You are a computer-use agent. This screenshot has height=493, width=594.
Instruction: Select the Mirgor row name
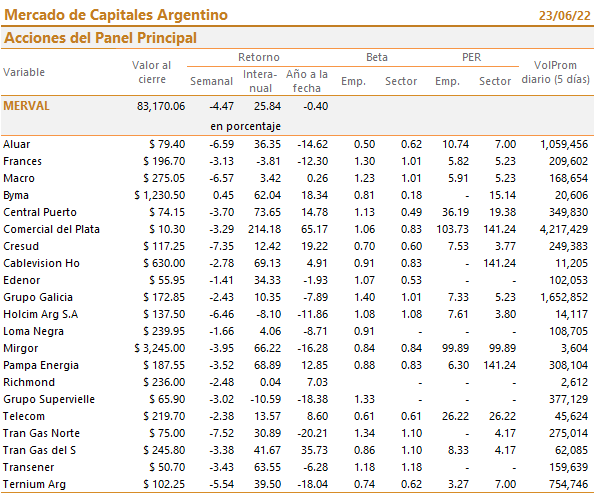(x=21, y=348)
